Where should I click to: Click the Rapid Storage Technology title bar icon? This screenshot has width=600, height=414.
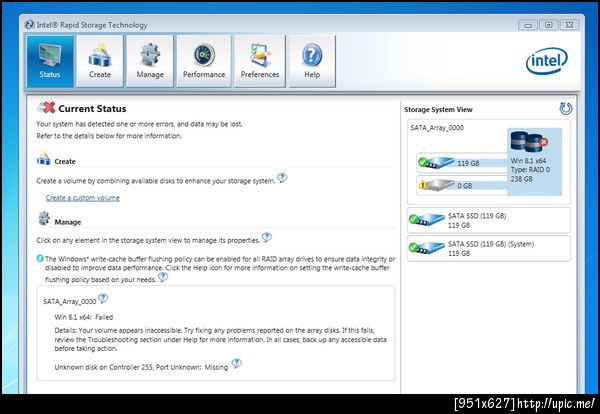click(29, 25)
